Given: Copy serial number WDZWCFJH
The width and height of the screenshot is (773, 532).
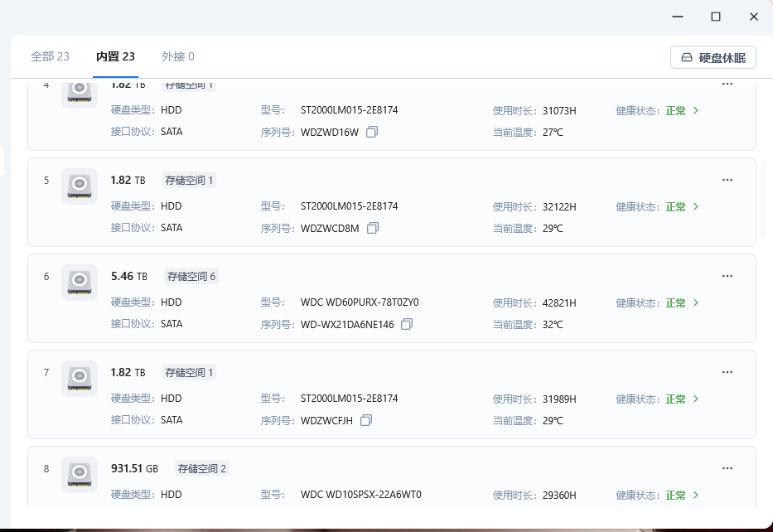Looking at the screenshot, I should (366, 420).
